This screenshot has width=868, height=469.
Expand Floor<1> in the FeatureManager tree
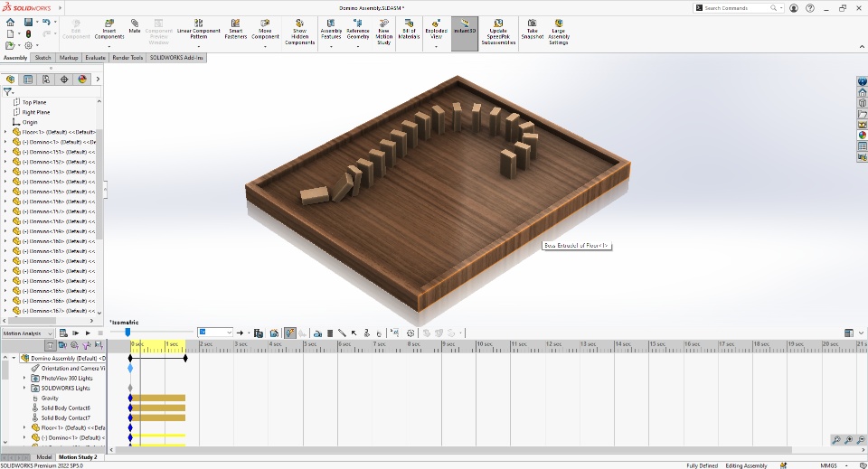coord(5,132)
